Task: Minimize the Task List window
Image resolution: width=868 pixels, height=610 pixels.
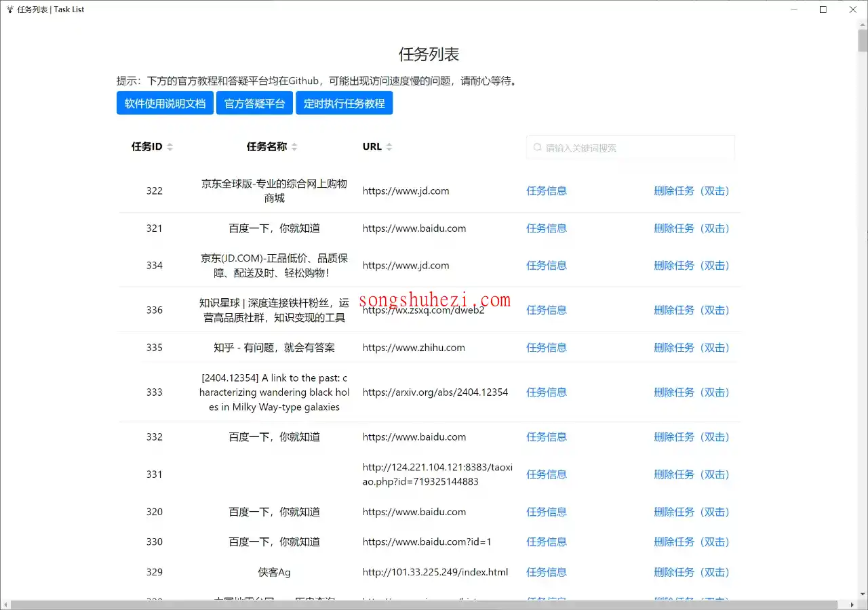Action: (x=793, y=9)
